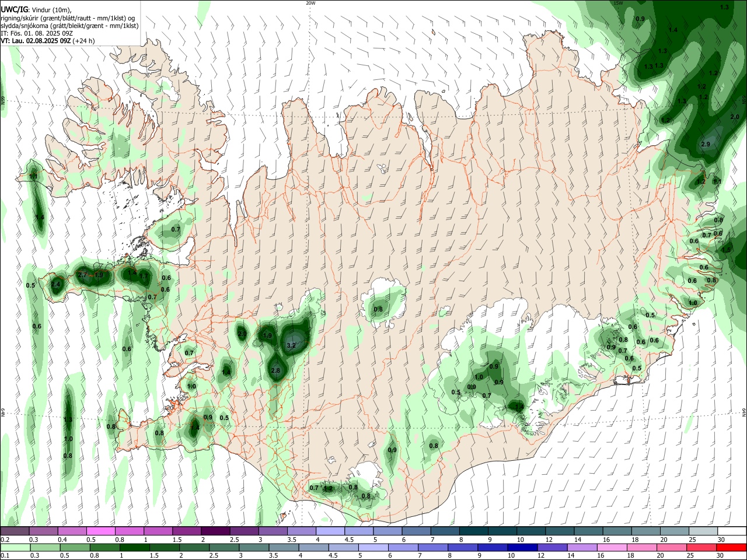Click the 2.7 value on the western peninsula
The image size is (747, 560).
[82, 275]
